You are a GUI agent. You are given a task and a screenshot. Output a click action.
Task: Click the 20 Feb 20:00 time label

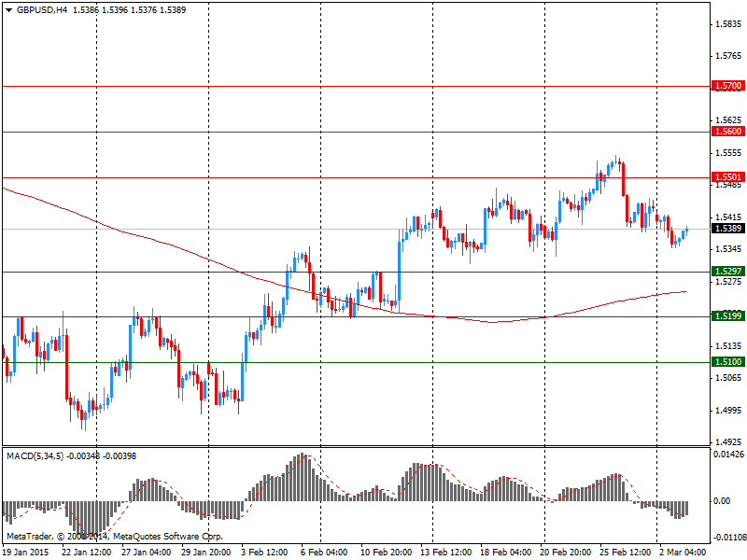point(565,553)
